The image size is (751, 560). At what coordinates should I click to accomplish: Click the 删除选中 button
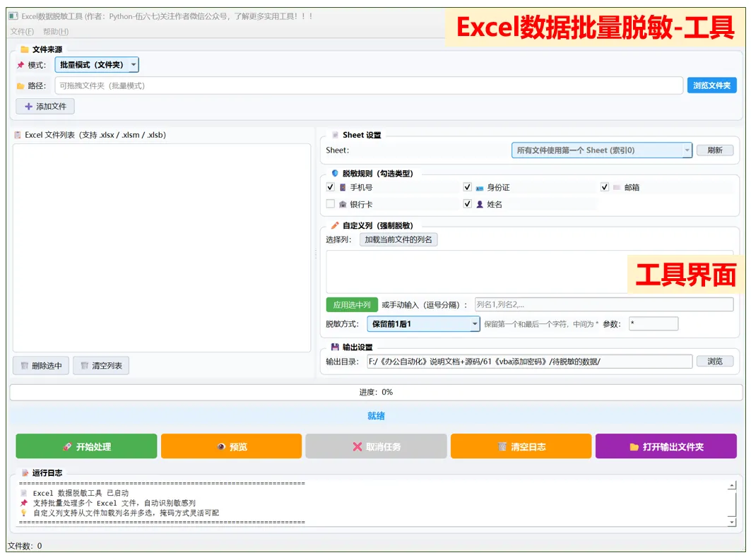point(41,366)
